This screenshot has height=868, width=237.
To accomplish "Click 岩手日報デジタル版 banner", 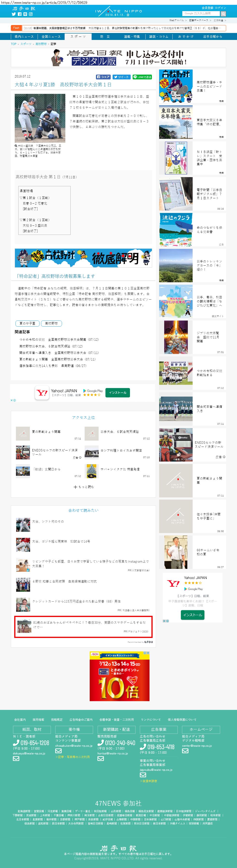I will 119,58.
